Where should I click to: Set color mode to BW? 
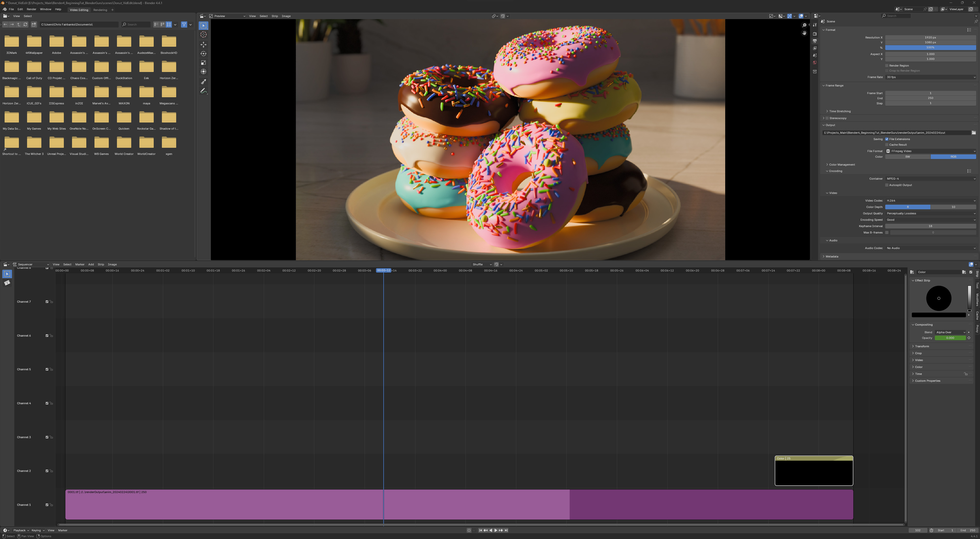tap(908, 157)
